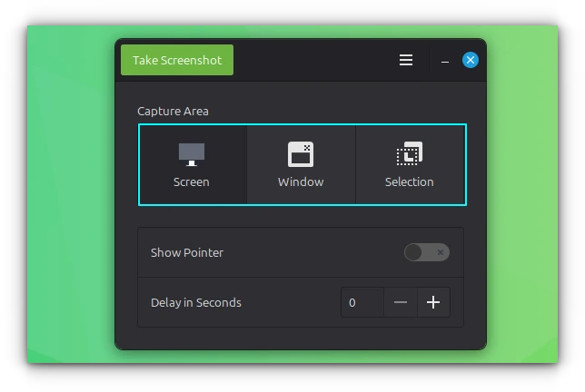Click the Delay in Seconds label

[196, 302]
